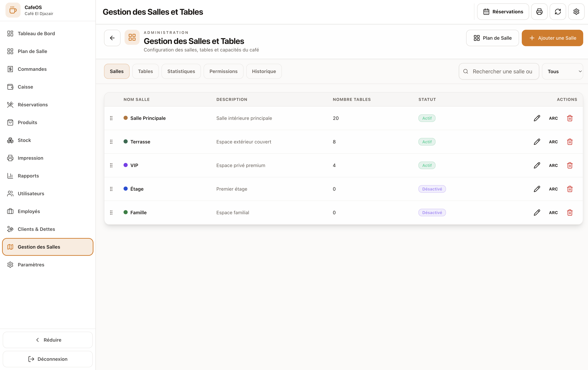Image resolution: width=588 pixels, height=370 pixels.
Task: Toggle the Désactivé status badge of Étage
Action: tap(432, 189)
